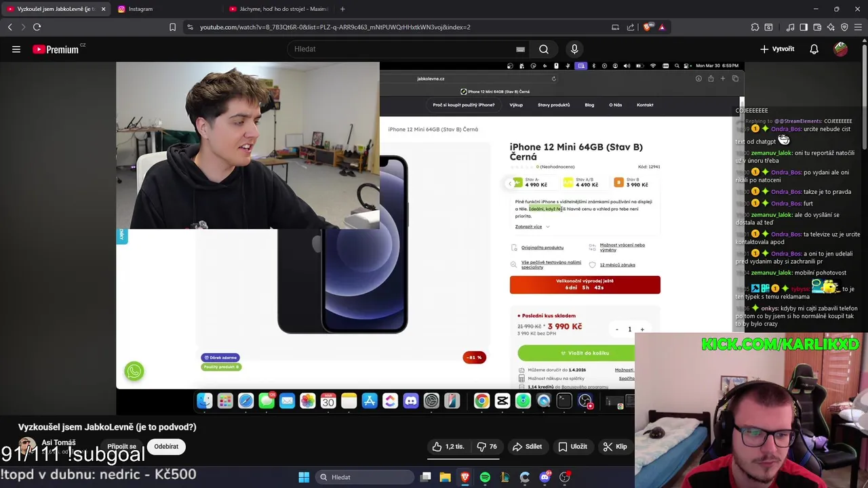Like the video with thumbs-up button
Viewport: 868px width, 488px height.
coord(449,447)
